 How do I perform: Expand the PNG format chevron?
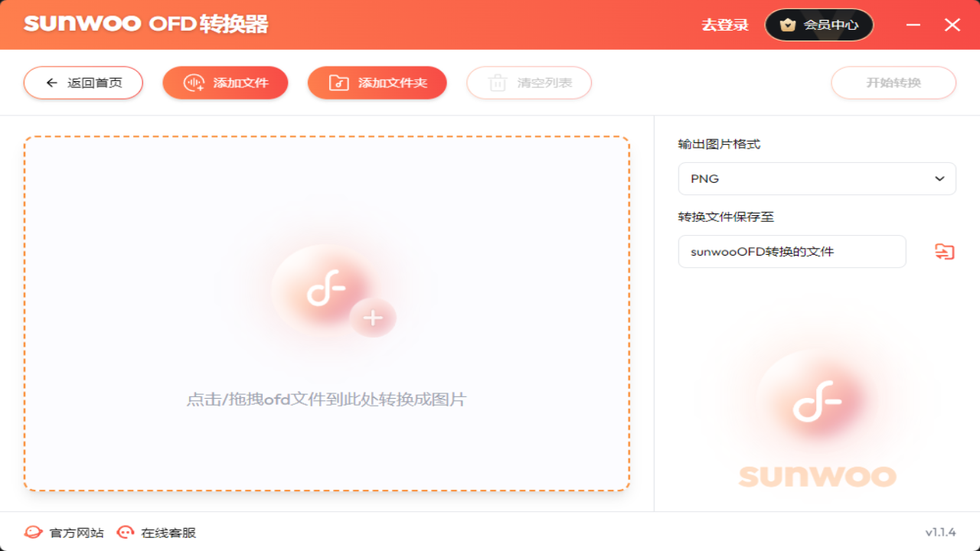pos(939,178)
